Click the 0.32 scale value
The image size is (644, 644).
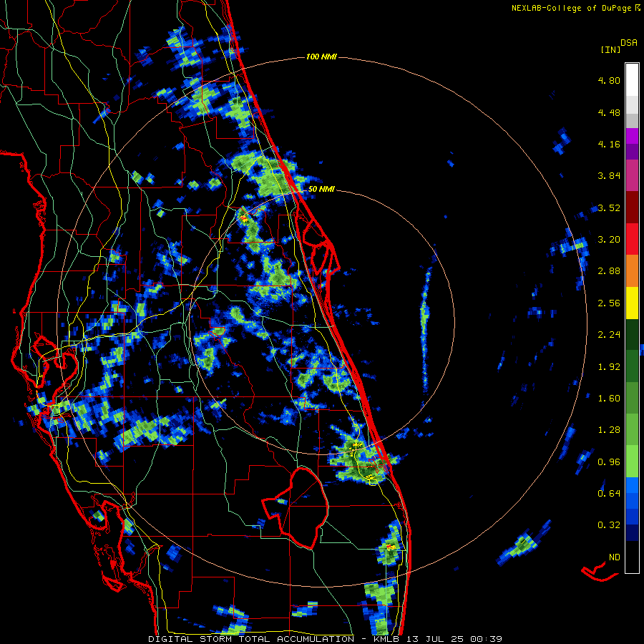(x=609, y=525)
